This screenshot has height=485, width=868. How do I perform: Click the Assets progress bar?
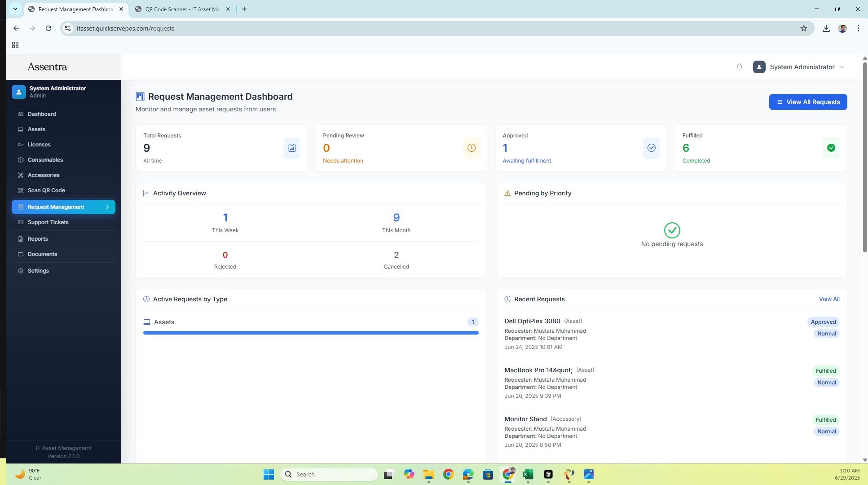(311, 333)
